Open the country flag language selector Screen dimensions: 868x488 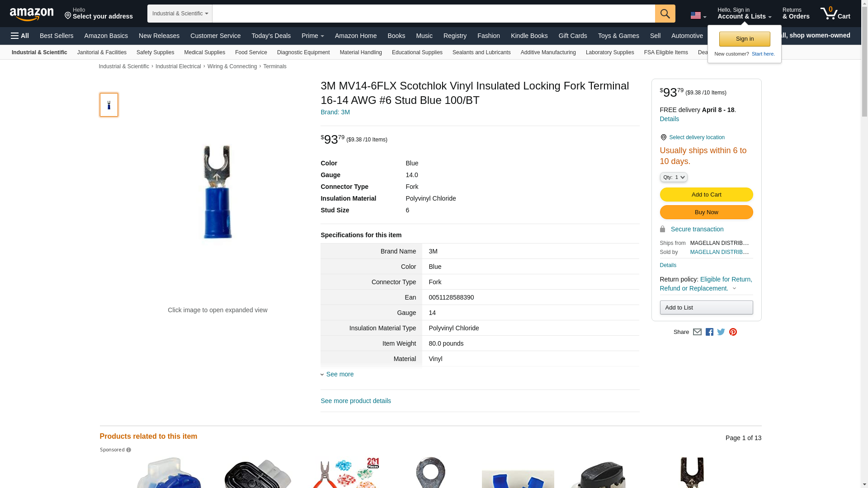click(698, 15)
